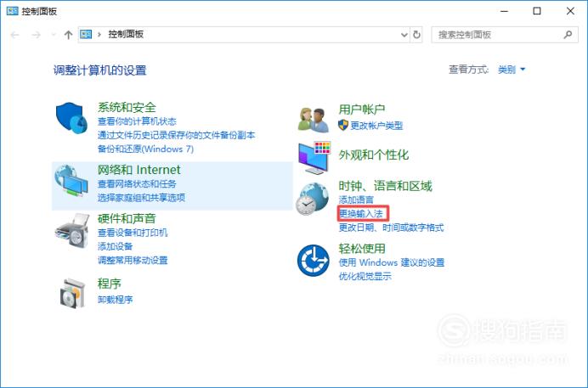Open 网络和 Internet category heading
The image size is (588, 388).
pyautogui.click(x=139, y=170)
